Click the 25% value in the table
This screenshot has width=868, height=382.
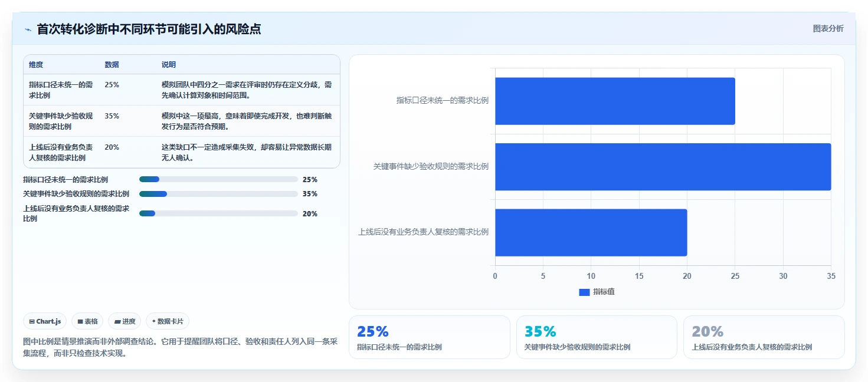pos(112,85)
